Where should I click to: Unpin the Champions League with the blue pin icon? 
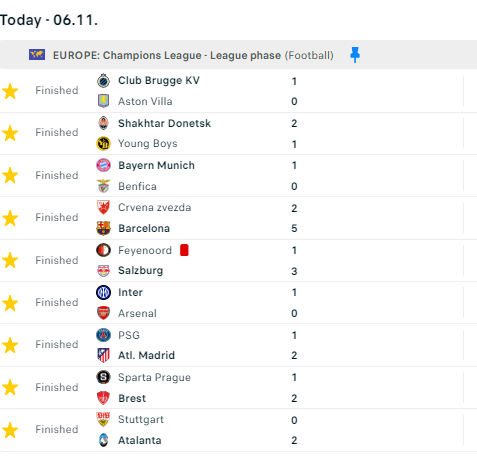click(355, 55)
